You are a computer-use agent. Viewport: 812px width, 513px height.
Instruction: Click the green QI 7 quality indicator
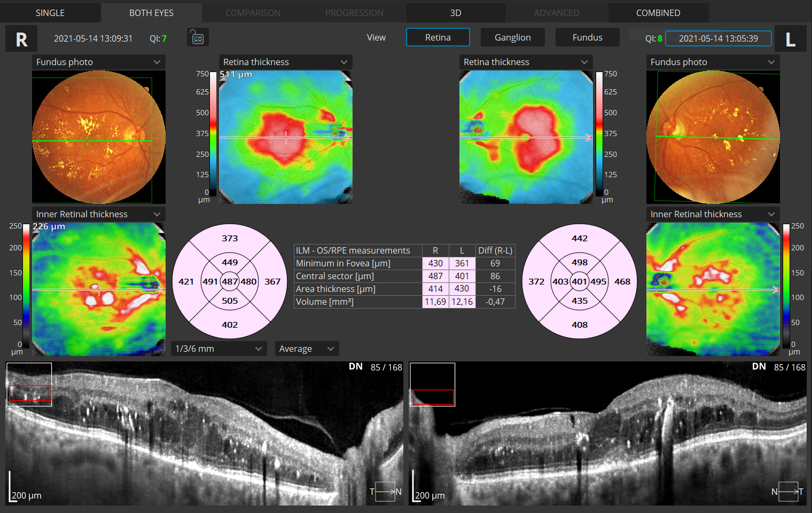[x=158, y=38]
